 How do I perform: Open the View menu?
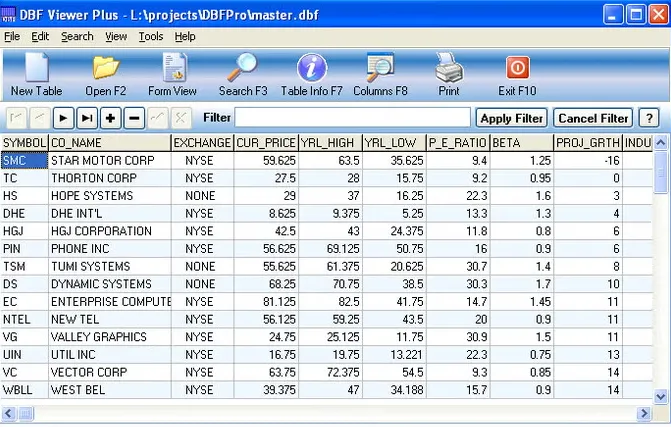tap(116, 36)
